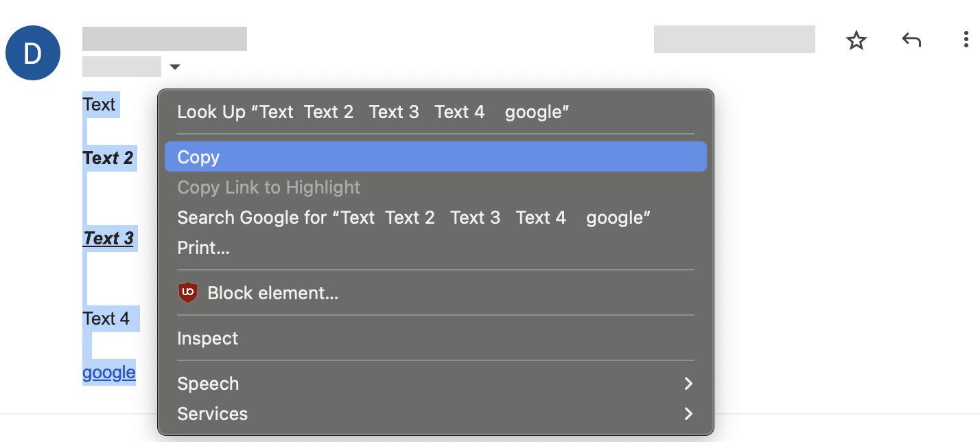This screenshot has height=442, width=980.
Task: Click Look Up for the selected text
Action: click(x=235, y=111)
